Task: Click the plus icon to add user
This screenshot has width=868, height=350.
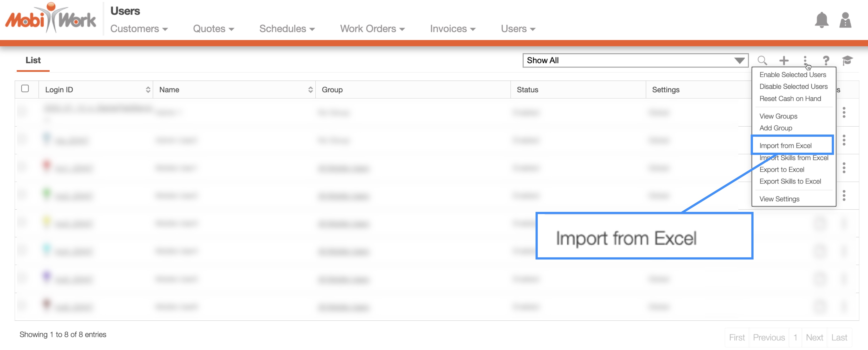Action: coord(784,60)
